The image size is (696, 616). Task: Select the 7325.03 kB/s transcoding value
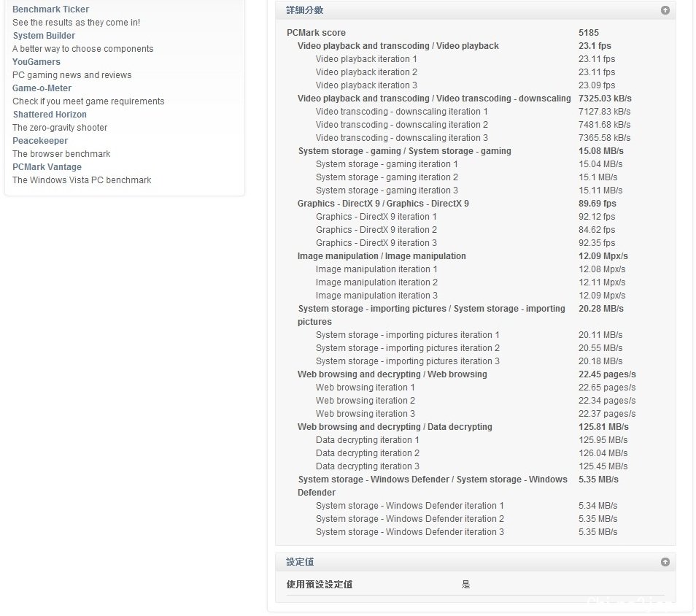605,98
